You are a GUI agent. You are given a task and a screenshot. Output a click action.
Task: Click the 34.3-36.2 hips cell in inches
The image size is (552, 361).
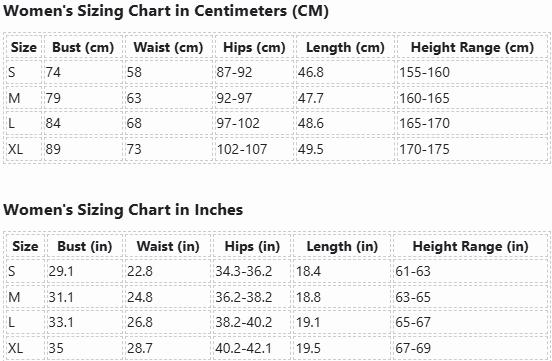pyautogui.click(x=252, y=271)
